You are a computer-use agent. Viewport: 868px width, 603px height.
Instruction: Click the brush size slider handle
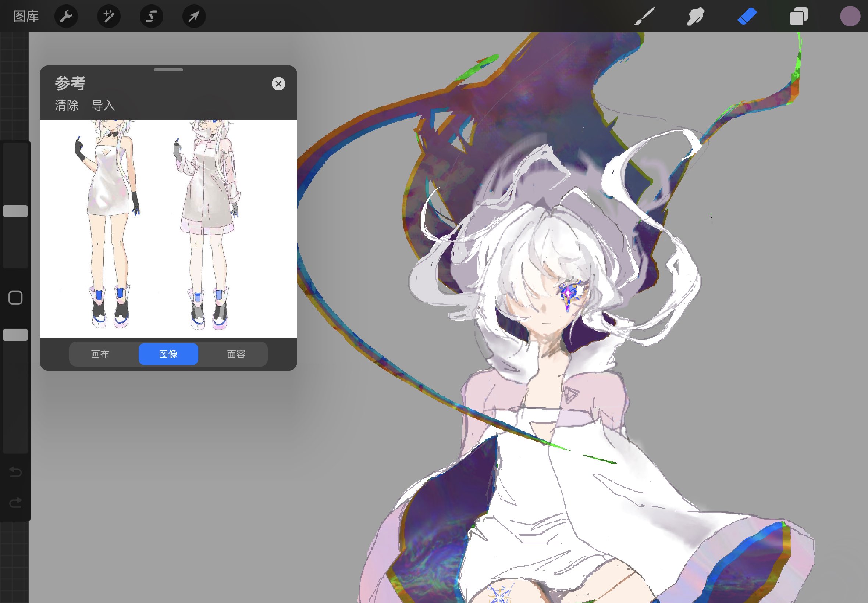point(15,211)
